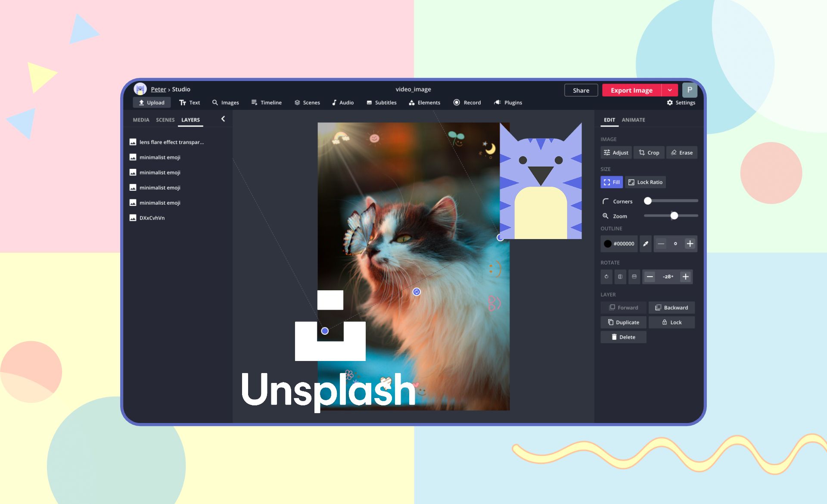
Task: Open the Adjust image settings
Action: (x=616, y=152)
